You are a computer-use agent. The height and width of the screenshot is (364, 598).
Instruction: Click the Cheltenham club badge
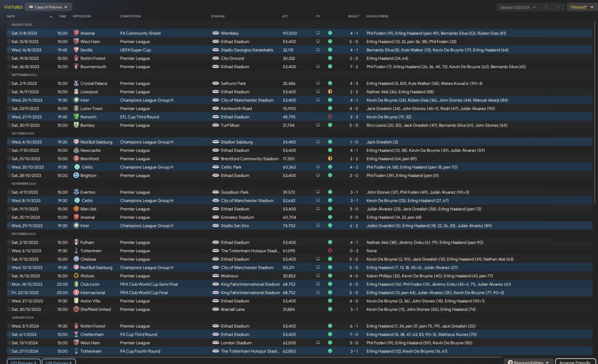[76, 335]
